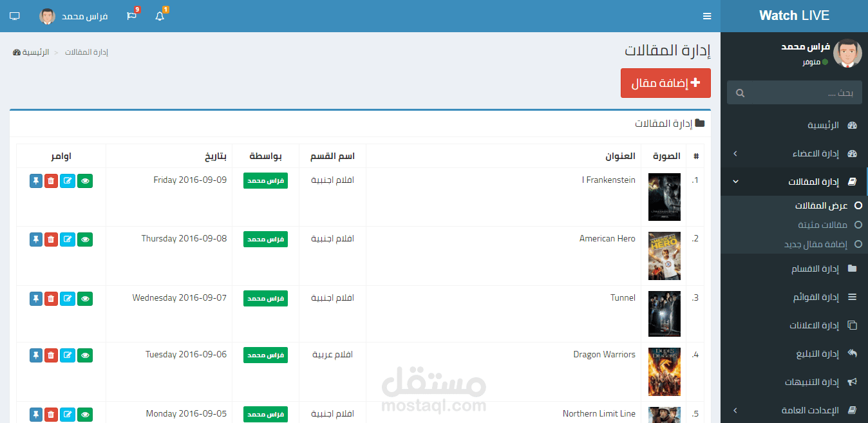Delete the American Hero article
This screenshot has width=868, height=423.
51,240
